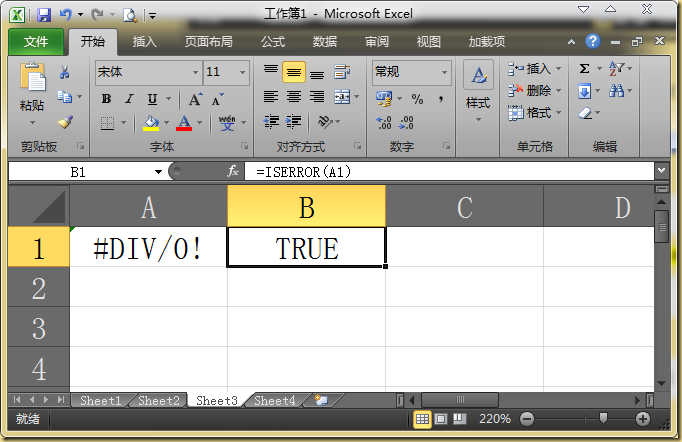Switch to Page Break Preview
This screenshot has height=442, width=682.
(x=460, y=419)
